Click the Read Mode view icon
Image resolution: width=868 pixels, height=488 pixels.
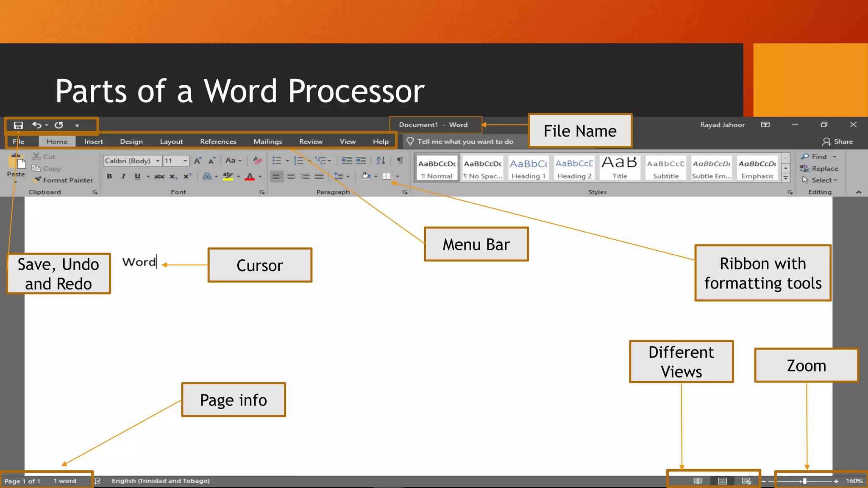(x=698, y=481)
